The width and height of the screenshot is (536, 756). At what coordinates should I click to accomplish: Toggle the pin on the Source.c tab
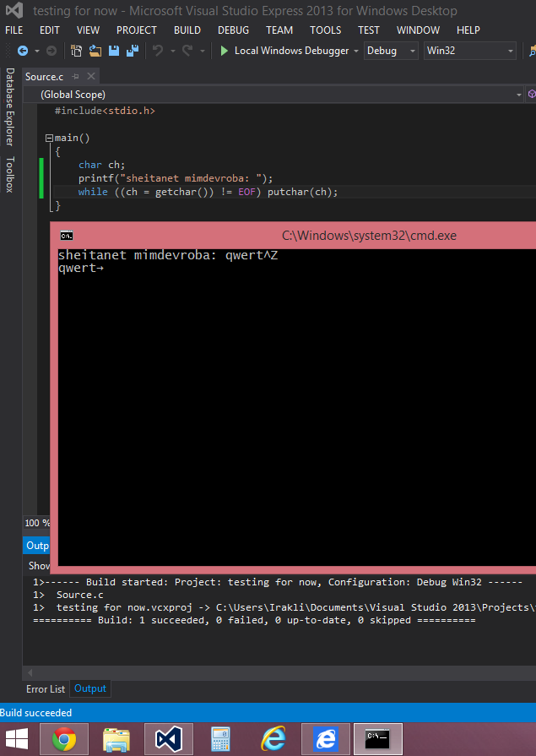pyautogui.click(x=75, y=77)
